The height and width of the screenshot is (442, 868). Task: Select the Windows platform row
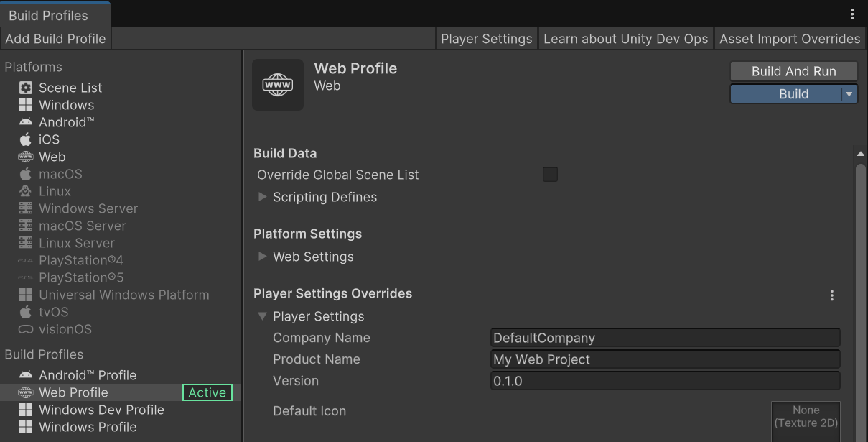(x=121, y=105)
